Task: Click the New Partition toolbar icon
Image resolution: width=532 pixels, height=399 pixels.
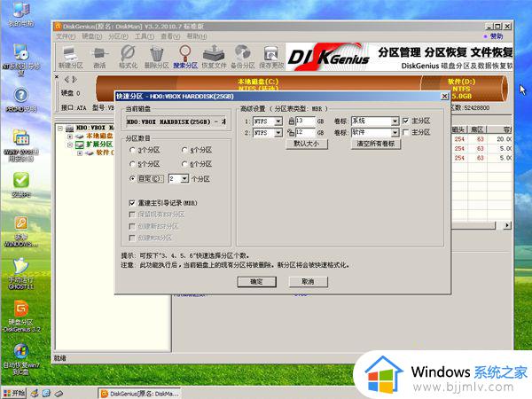Action: [x=70, y=57]
